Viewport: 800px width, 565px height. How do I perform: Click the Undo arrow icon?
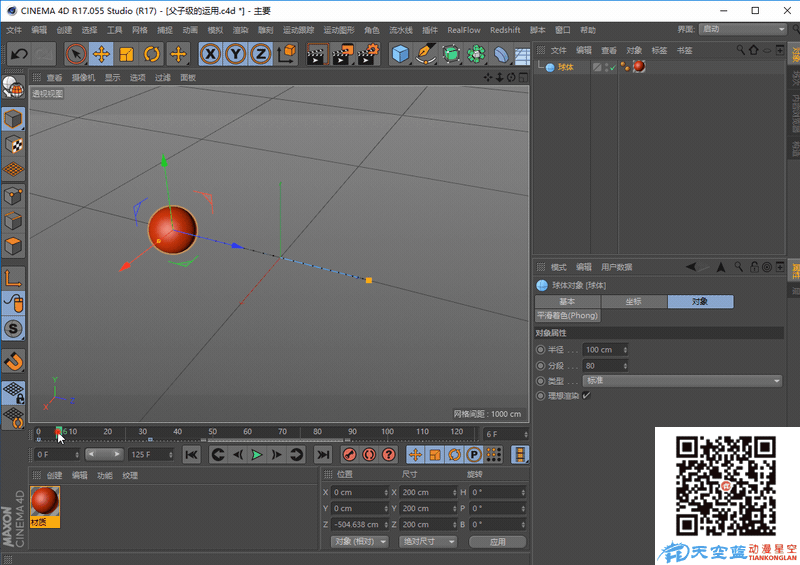pos(19,54)
